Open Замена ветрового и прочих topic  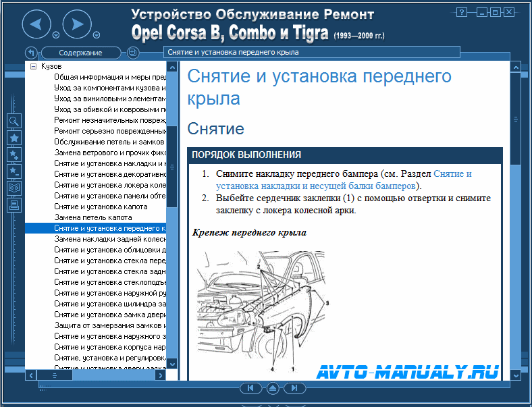pos(110,153)
